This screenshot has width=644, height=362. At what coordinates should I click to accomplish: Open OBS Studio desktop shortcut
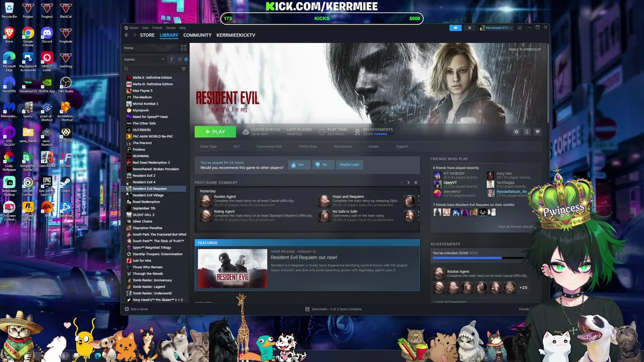click(x=65, y=84)
